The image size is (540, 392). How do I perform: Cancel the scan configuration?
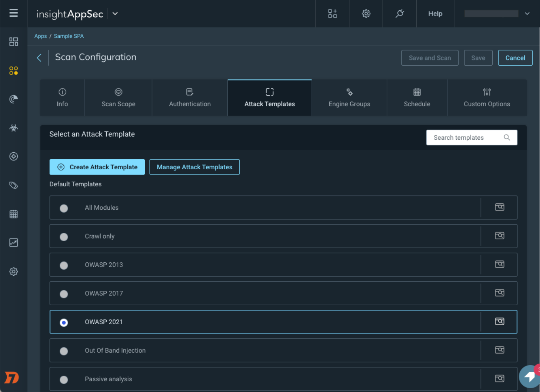[x=515, y=58]
